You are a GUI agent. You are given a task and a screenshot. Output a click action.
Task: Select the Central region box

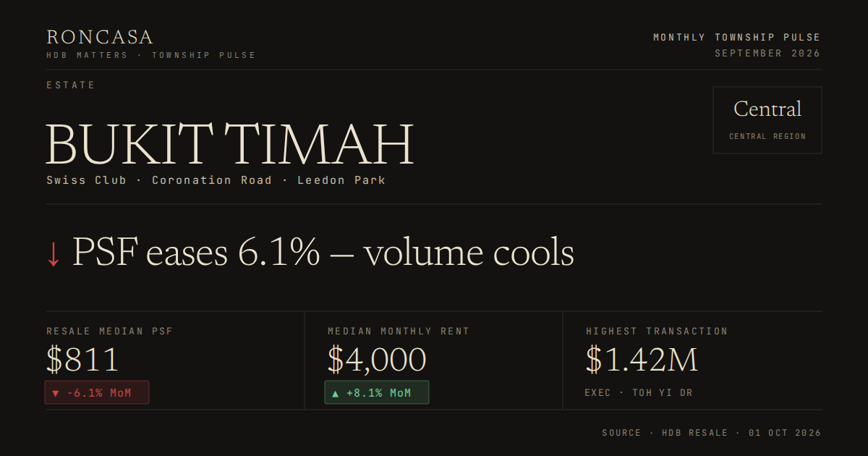click(x=767, y=120)
